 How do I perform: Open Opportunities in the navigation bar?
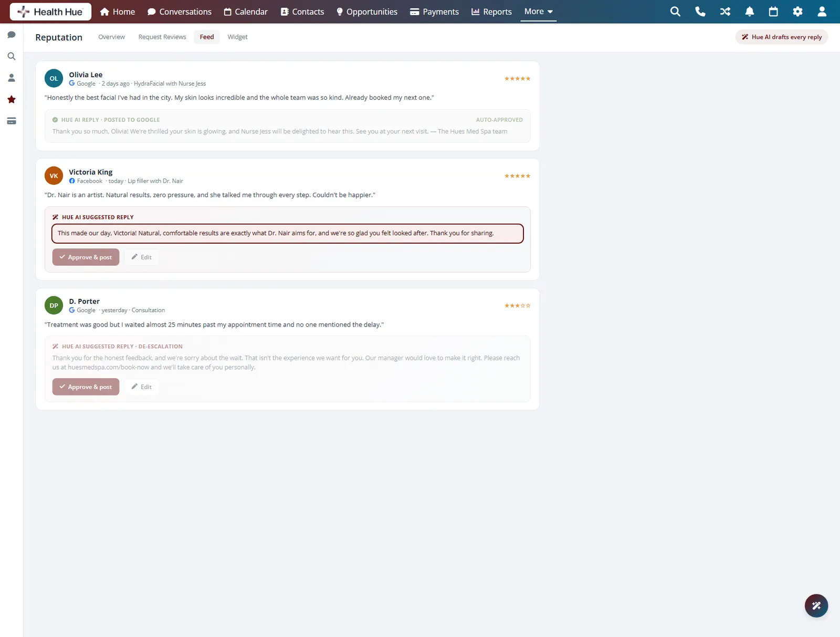pos(366,12)
